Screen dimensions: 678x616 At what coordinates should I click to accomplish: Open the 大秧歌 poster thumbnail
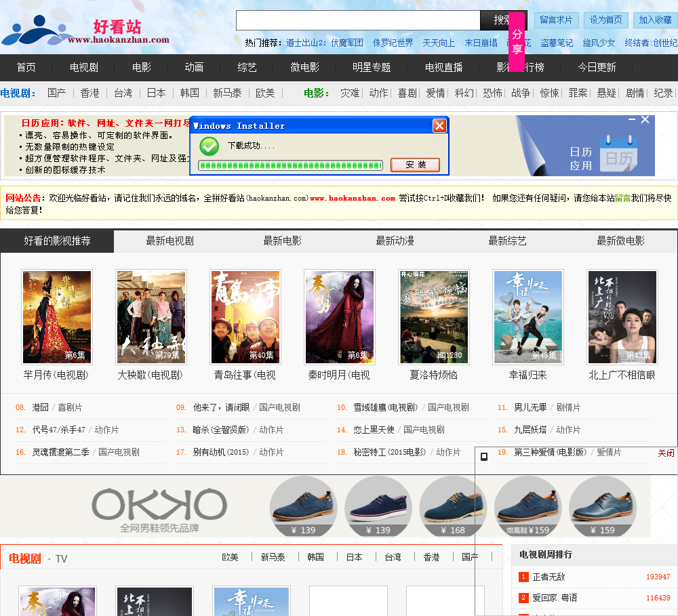click(x=151, y=317)
